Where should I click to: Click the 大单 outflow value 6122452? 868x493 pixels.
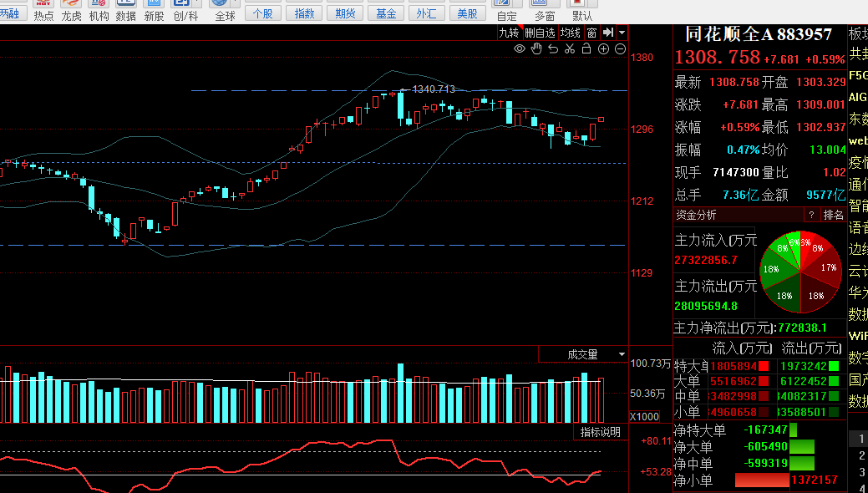(804, 381)
